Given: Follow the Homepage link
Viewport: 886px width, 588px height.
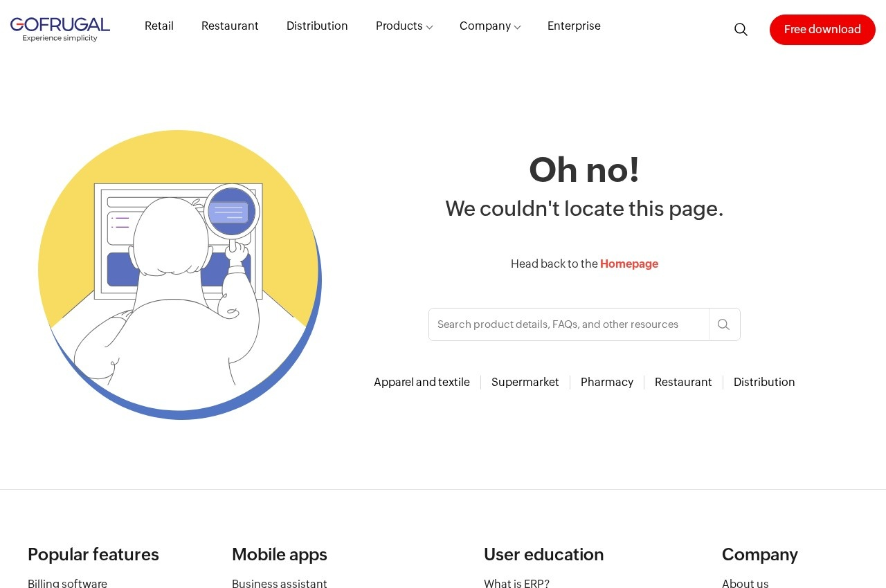Looking at the screenshot, I should 629,264.
